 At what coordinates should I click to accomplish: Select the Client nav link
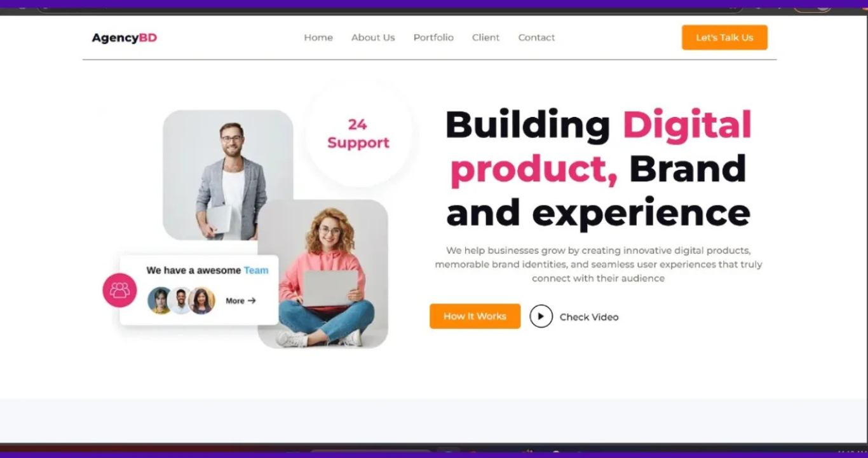pos(485,38)
